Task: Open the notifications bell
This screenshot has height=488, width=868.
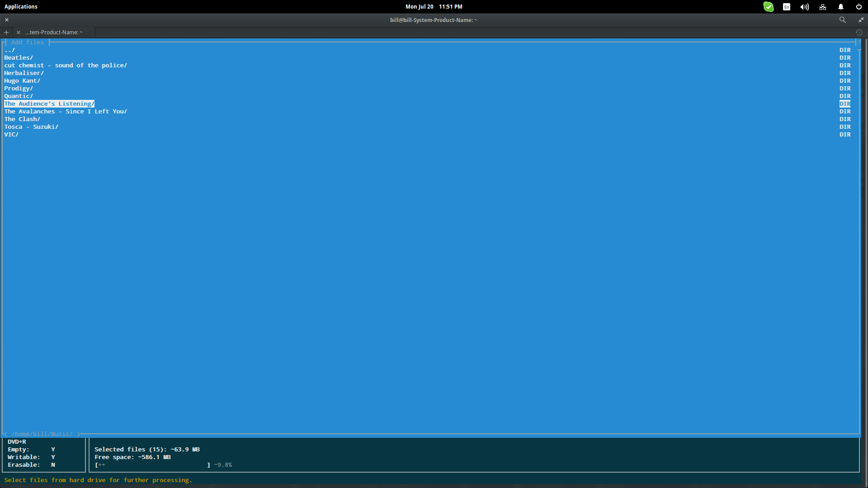Action: coord(841,7)
